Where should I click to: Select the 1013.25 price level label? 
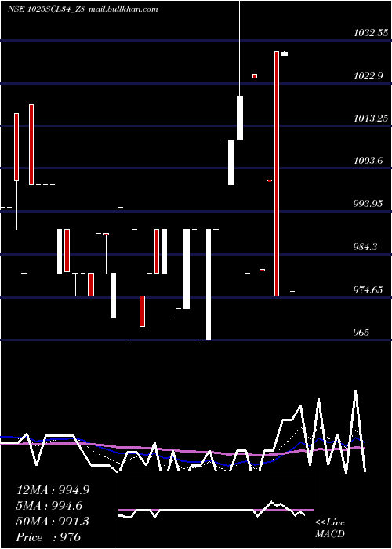point(371,118)
